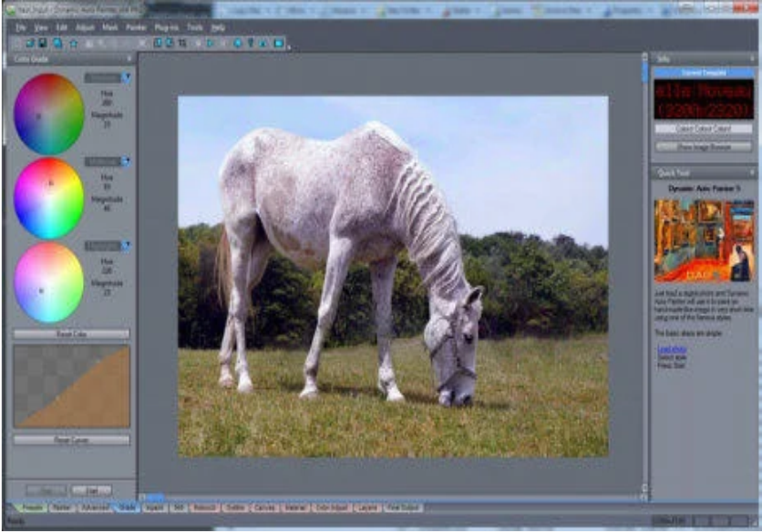
Task: Open the Adjust menu
Action: 85,27
